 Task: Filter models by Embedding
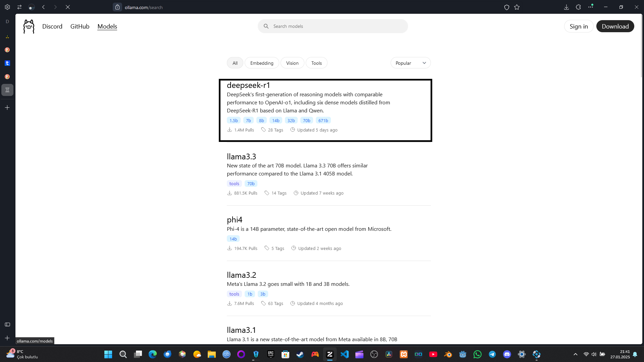tap(262, 63)
